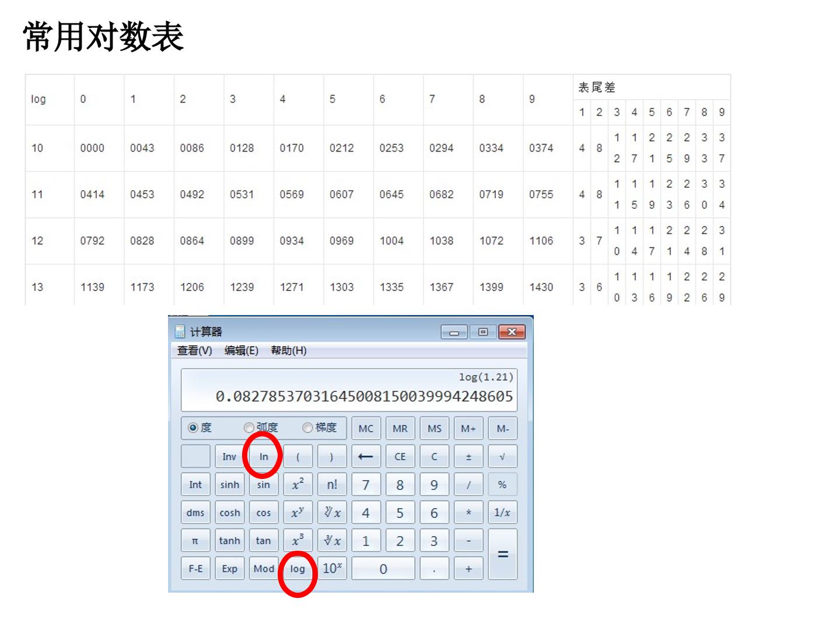This screenshot has width=840, height=630.
Task: Click the 10 to the x key
Action: [x=332, y=568]
